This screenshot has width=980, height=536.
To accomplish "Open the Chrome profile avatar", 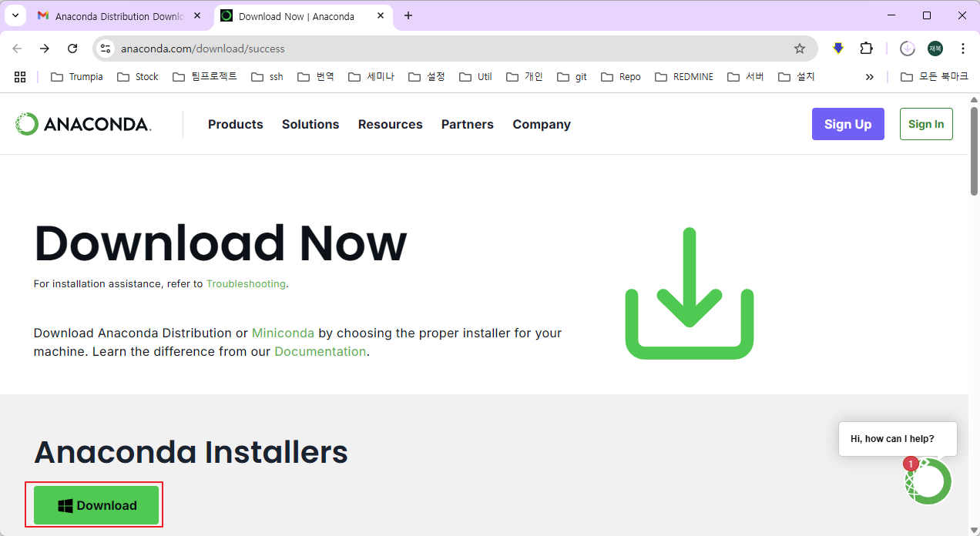I will 935,49.
